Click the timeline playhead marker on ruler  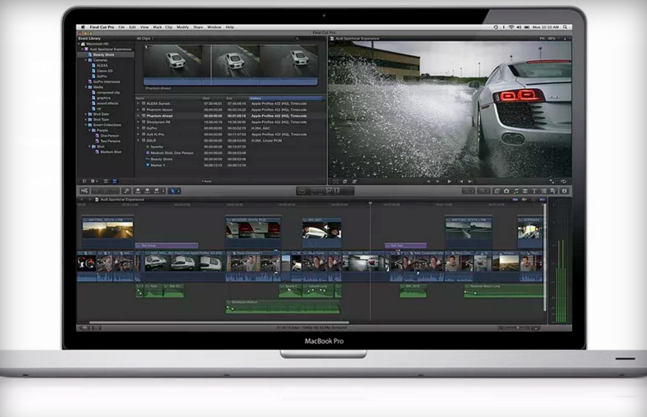pyautogui.click(x=370, y=203)
